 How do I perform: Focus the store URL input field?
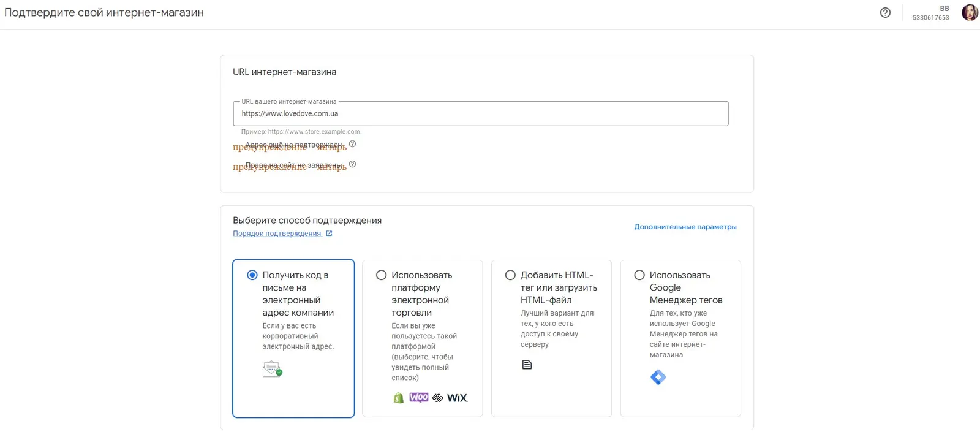[481, 113]
